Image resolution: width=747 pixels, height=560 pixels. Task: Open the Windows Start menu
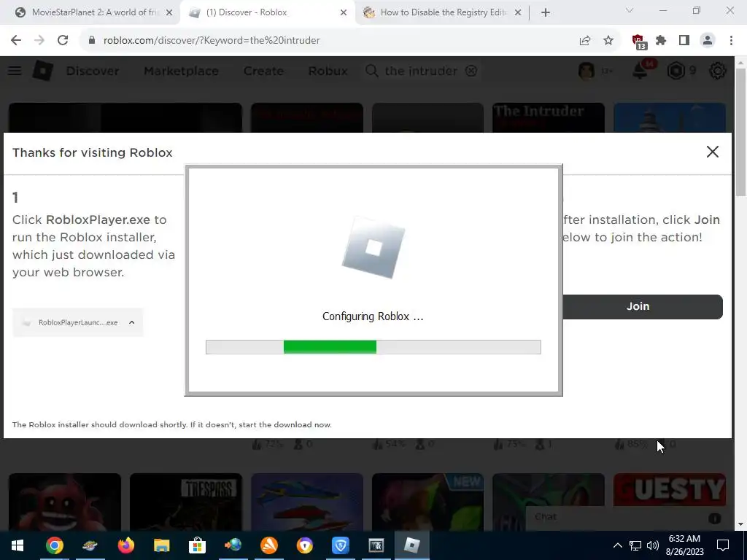click(18, 545)
